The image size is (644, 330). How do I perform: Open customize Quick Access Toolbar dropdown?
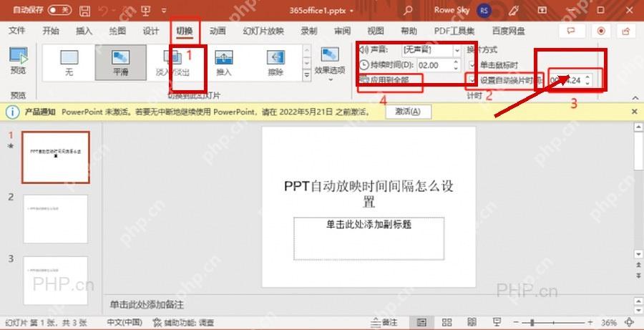point(164,11)
